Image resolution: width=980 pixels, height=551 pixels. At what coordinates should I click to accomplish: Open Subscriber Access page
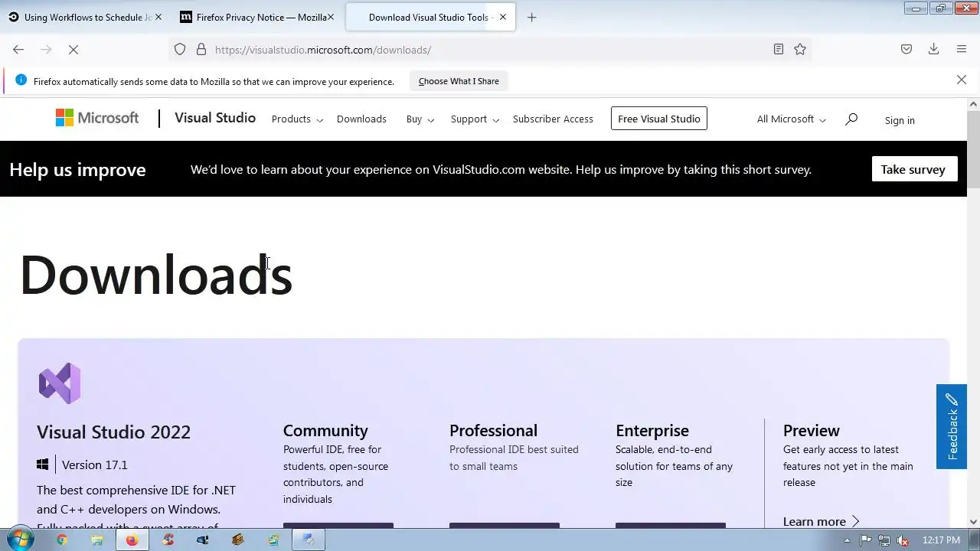553,119
